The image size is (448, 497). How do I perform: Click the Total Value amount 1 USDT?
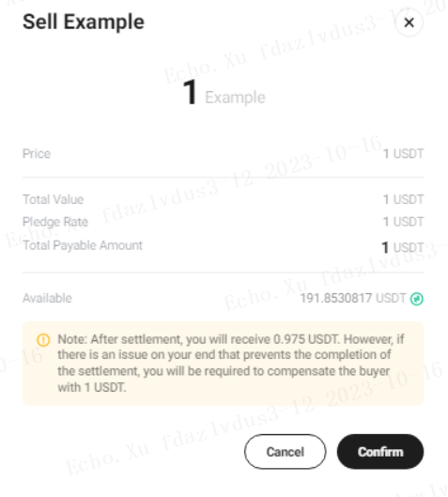[x=403, y=199]
